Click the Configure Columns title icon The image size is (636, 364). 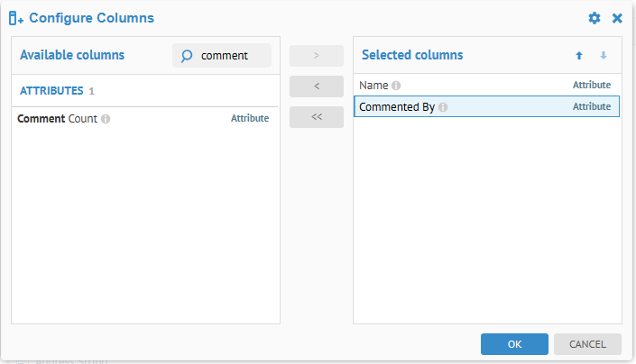[16, 18]
